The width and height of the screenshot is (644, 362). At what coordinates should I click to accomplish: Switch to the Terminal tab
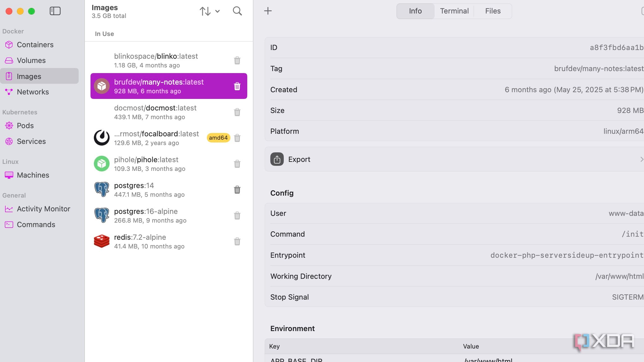tap(454, 11)
